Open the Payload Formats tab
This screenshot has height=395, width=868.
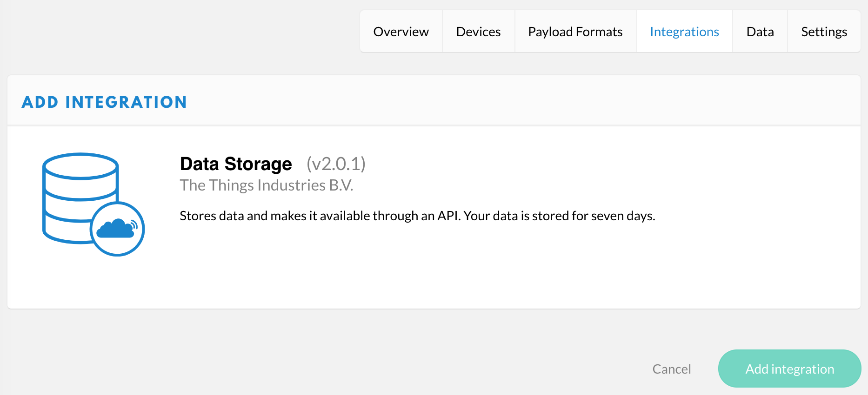click(575, 32)
